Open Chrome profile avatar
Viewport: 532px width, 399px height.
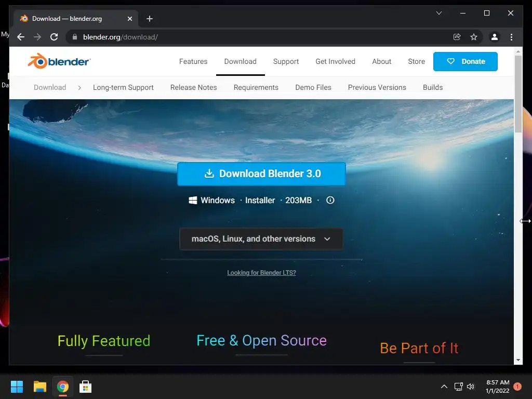(495, 37)
